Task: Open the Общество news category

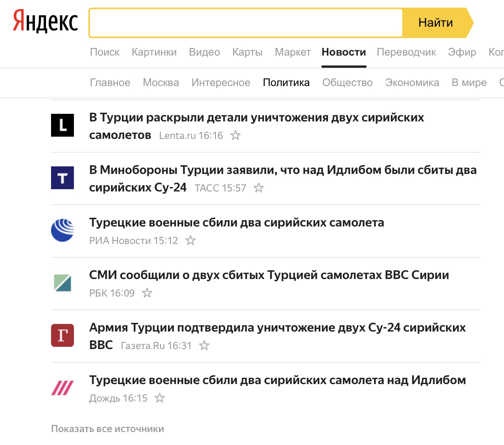Action: point(347,83)
